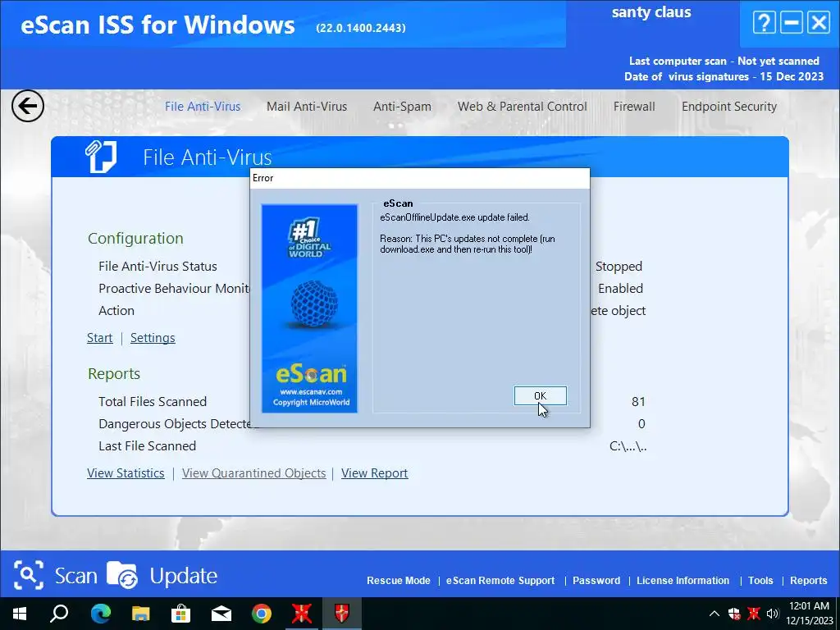
Task: Open Rescue Mode link
Action: point(399,581)
